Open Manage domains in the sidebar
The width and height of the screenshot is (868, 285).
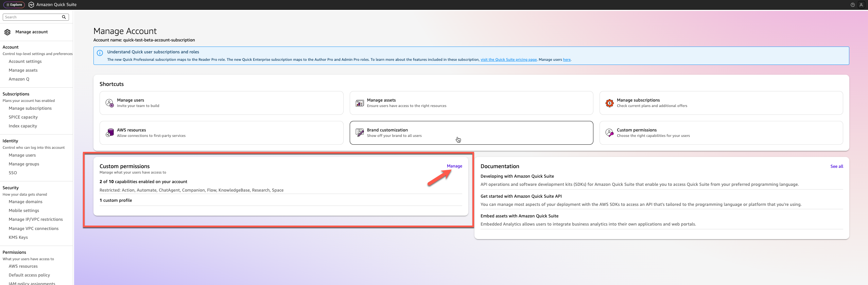tap(25, 202)
